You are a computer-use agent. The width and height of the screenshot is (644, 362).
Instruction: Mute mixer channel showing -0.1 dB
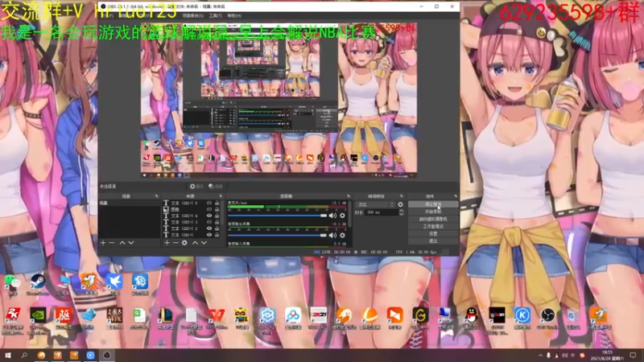[332, 235]
